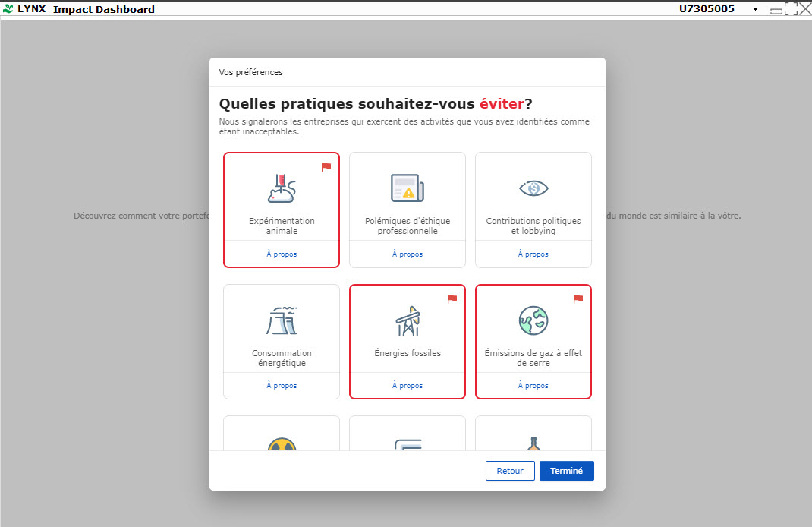This screenshot has width=812, height=527.
Task: Open account dropdown arrow next to U7305005
Action: 756,9
